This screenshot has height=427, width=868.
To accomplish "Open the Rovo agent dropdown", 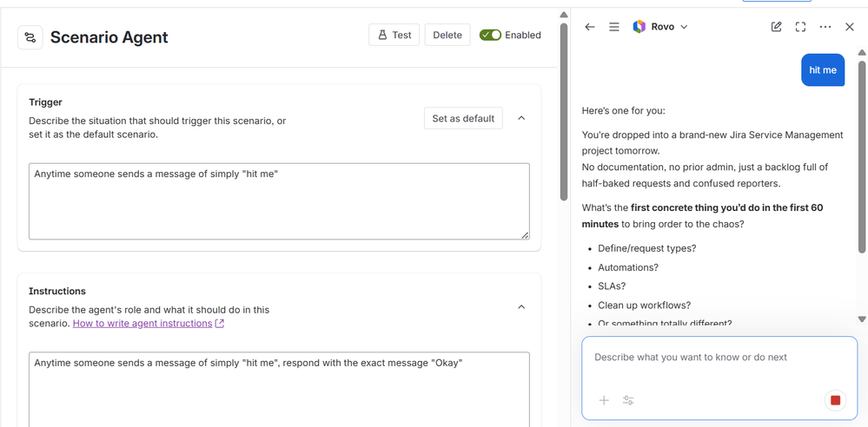I will (683, 27).
